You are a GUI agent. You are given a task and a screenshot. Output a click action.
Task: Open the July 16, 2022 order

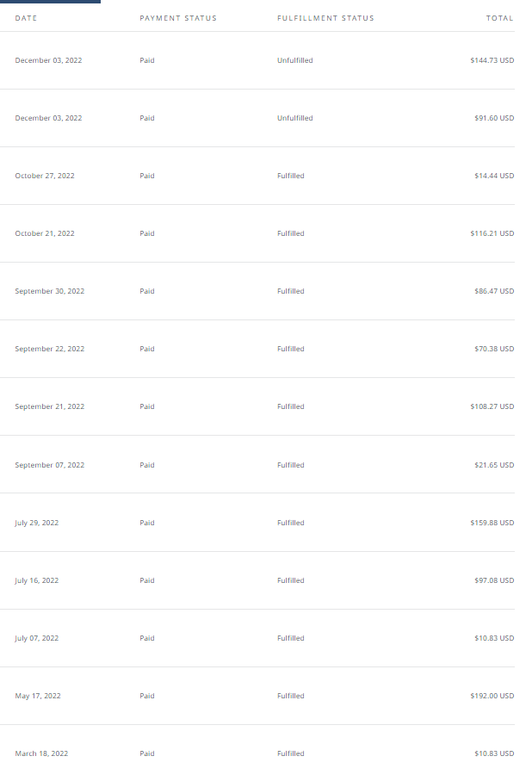[x=257, y=580]
